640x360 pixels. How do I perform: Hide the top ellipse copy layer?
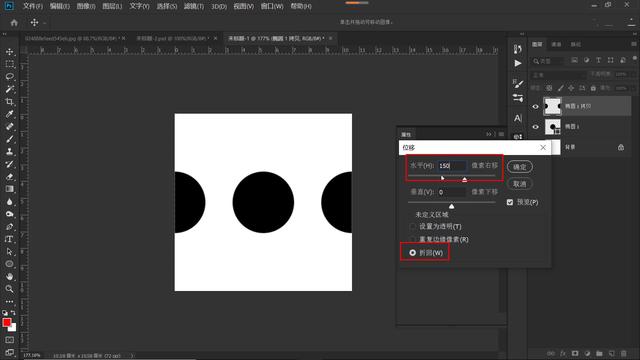(x=535, y=107)
